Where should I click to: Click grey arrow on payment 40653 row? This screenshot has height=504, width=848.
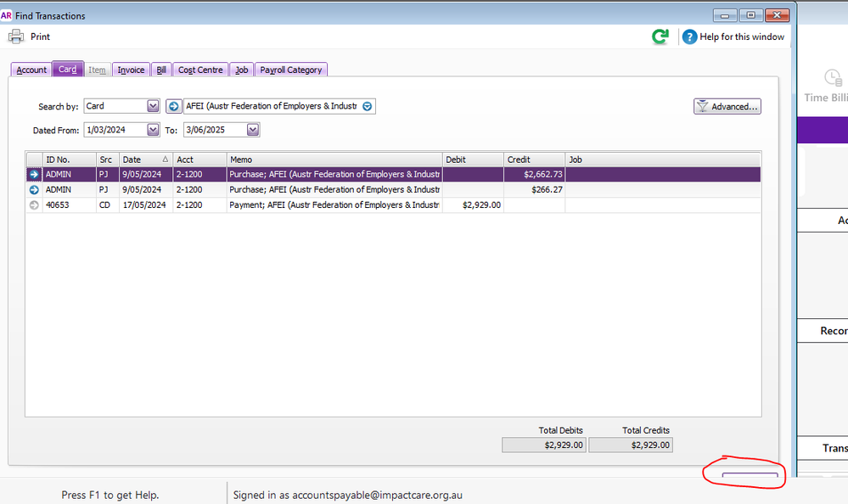(34, 204)
